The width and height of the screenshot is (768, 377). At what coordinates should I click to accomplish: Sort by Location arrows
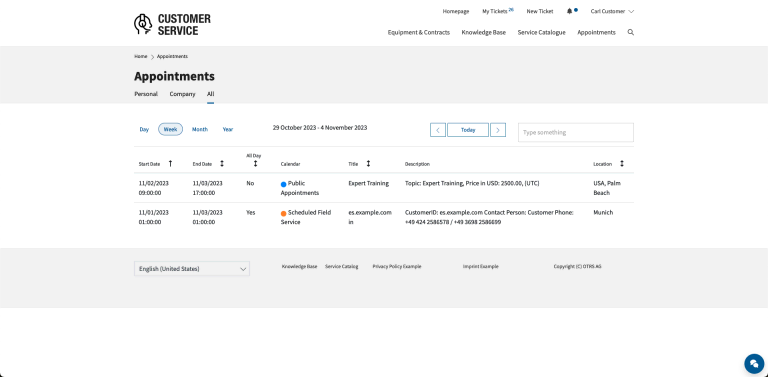(622, 164)
